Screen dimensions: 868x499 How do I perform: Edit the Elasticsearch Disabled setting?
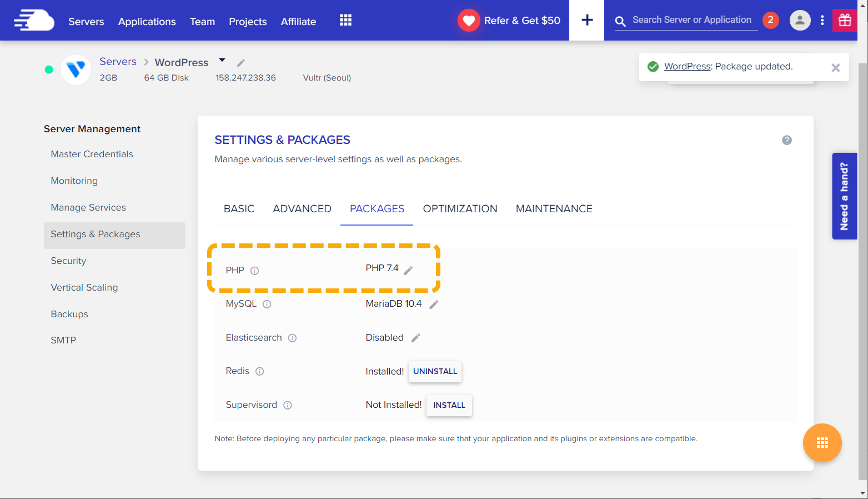pyautogui.click(x=415, y=338)
